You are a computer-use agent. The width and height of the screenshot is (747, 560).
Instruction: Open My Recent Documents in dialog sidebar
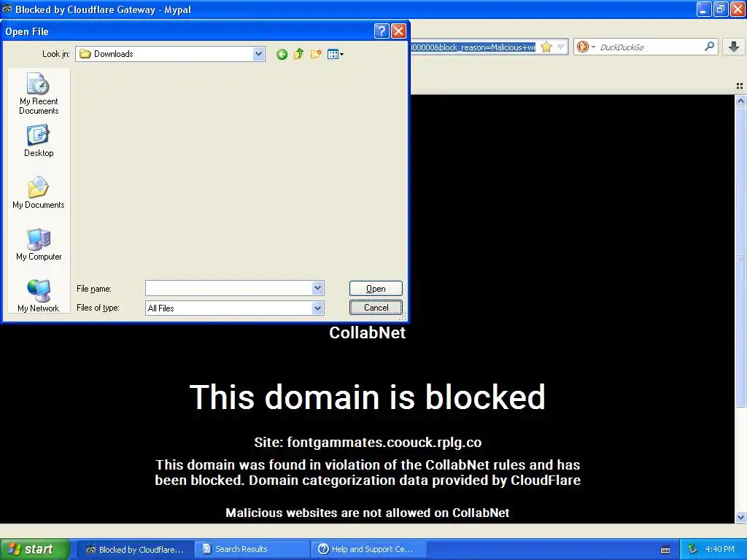[x=39, y=93]
